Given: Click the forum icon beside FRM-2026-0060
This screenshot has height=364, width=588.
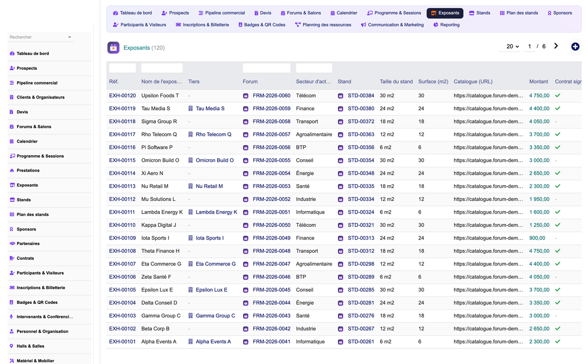Looking at the screenshot, I should pos(246,96).
